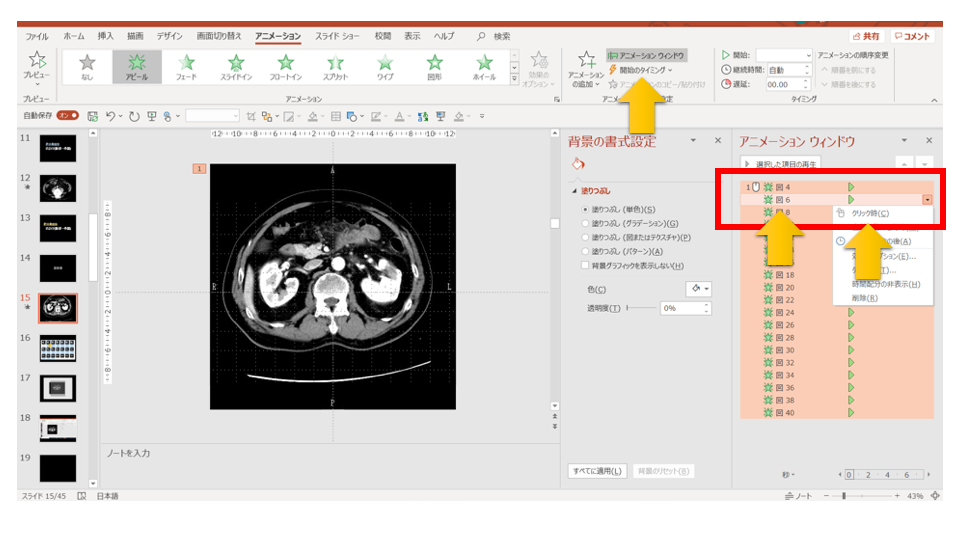Select the スプリット animation effect
The image size is (960, 540).
coord(335,66)
